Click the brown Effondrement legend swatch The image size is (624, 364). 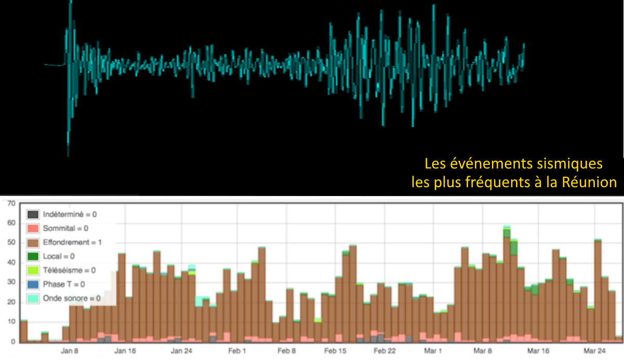(33, 242)
